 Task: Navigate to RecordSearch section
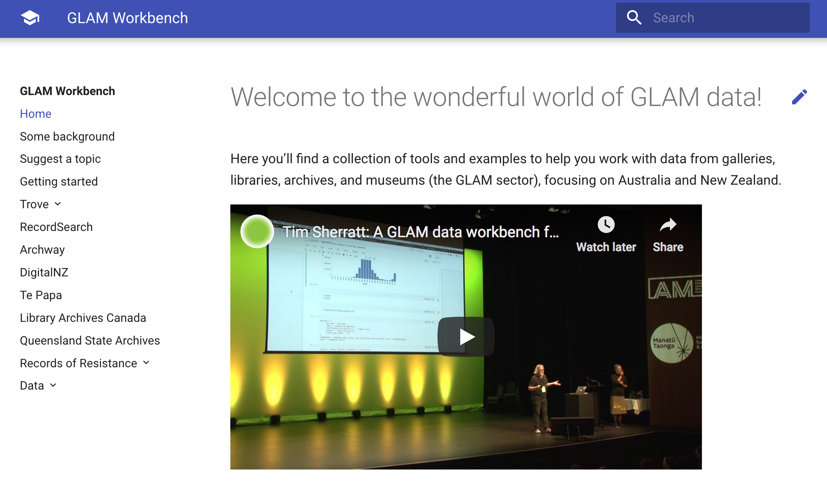coord(56,227)
